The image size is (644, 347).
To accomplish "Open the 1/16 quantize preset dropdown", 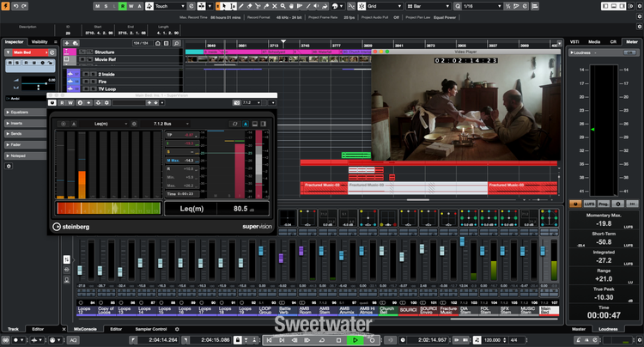I will 483,6.
